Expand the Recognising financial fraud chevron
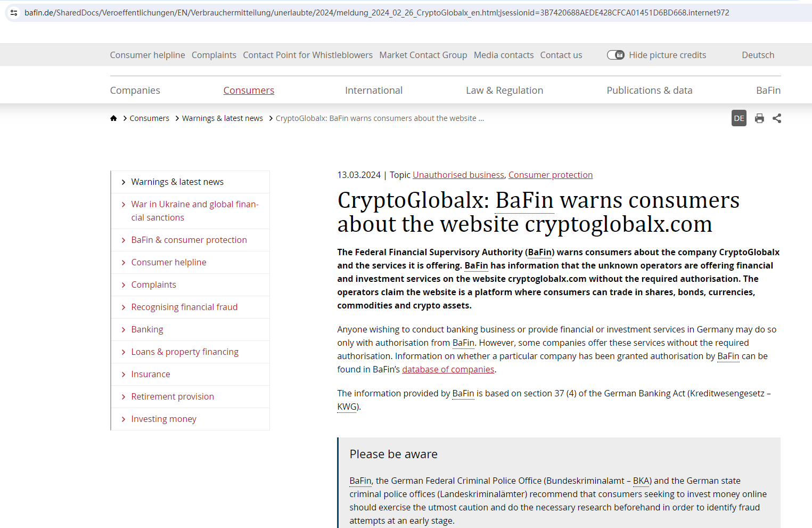 (x=124, y=307)
